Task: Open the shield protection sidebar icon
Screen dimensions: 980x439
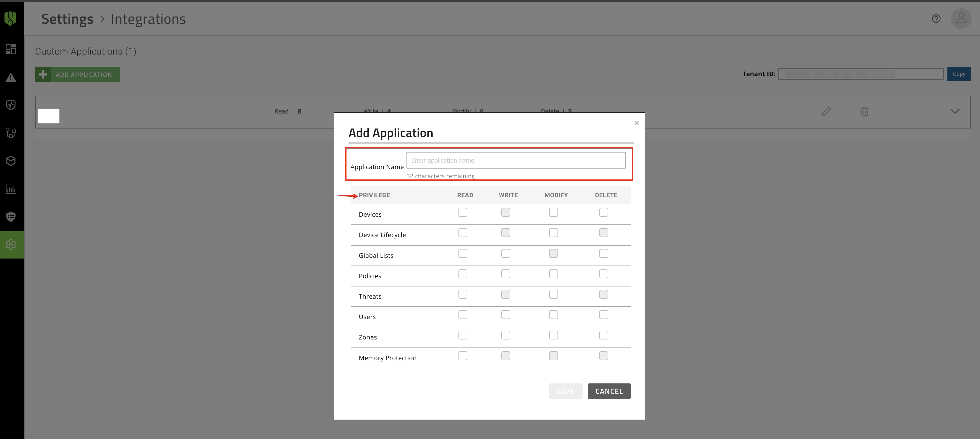Action: pyautogui.click(x=11, y=105)
